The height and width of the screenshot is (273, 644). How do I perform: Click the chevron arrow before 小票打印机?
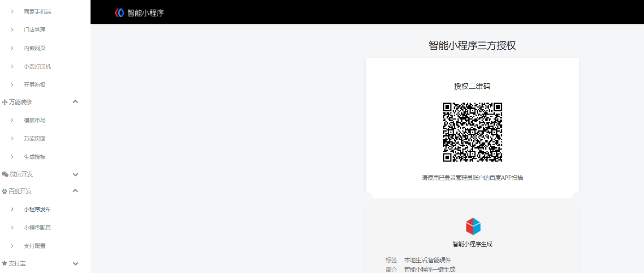(x=12, y=66)
